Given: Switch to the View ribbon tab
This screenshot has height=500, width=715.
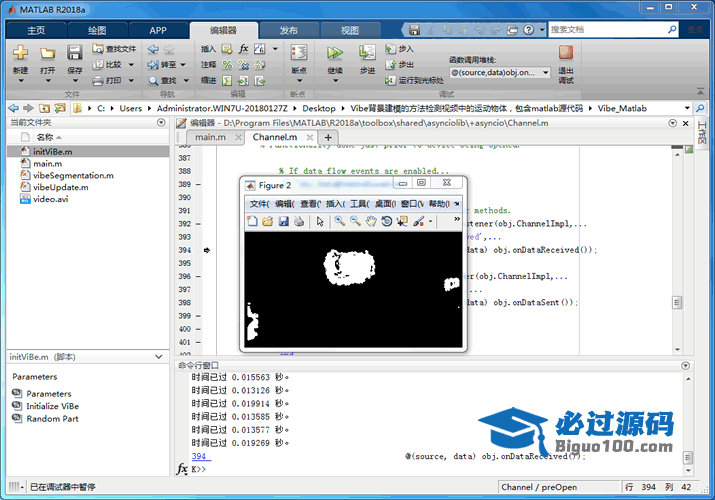Looking at the screenshot, I should [x=350, y=30].
